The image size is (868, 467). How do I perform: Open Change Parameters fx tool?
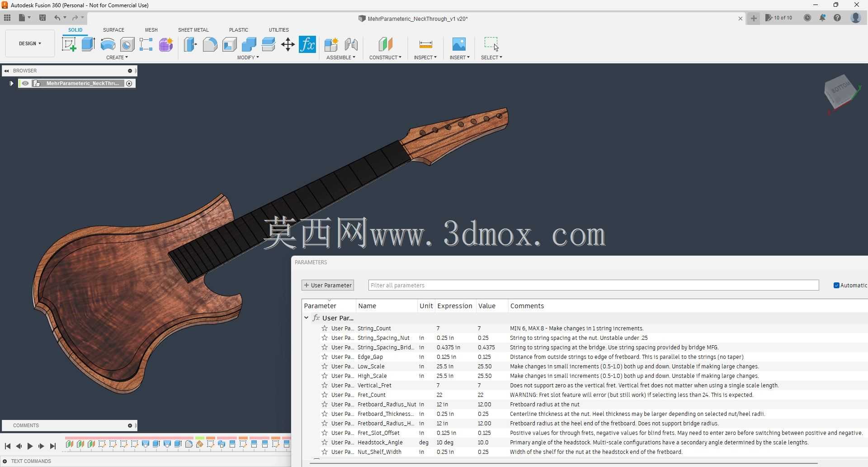[x=307, y=44]
